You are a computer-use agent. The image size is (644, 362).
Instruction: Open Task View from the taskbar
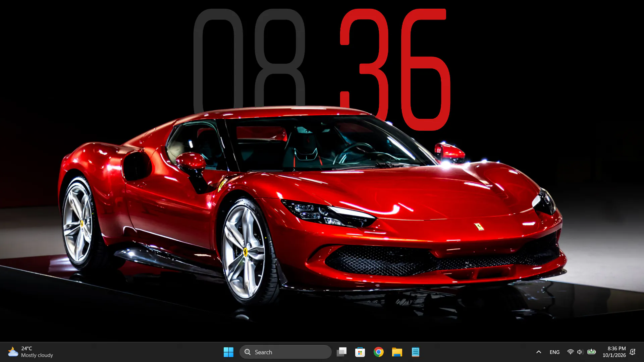pos(341,352)
